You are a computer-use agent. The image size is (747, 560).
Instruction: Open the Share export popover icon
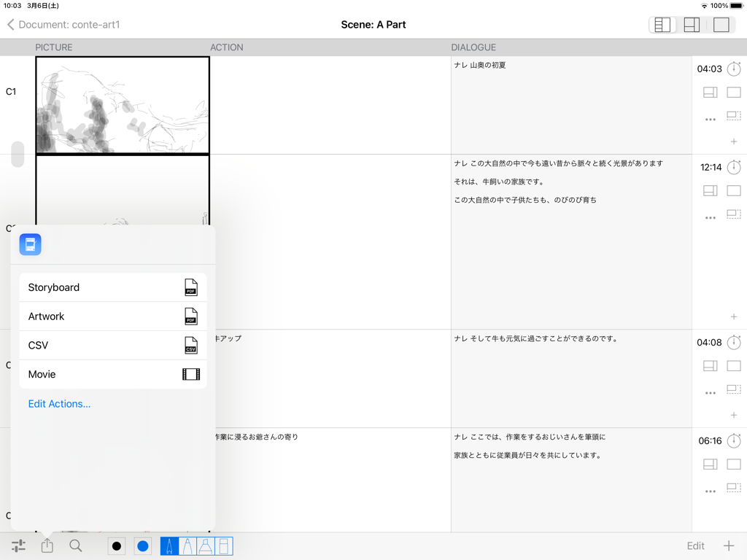click(x=47, y=545)
